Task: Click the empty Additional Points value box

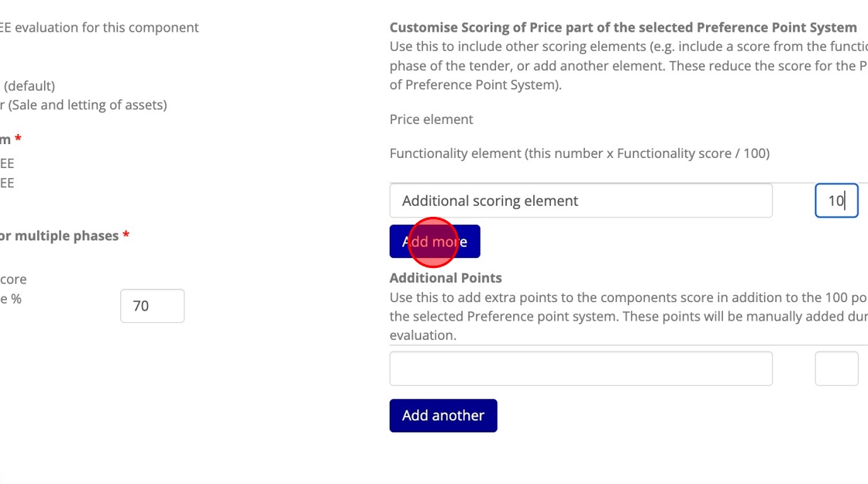Action: pos(836,369)
